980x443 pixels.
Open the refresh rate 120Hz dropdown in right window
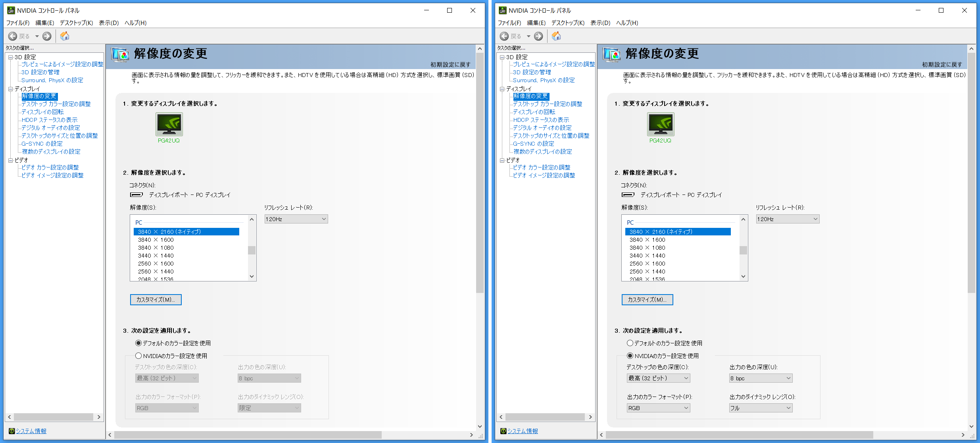(x=788, y=219)
